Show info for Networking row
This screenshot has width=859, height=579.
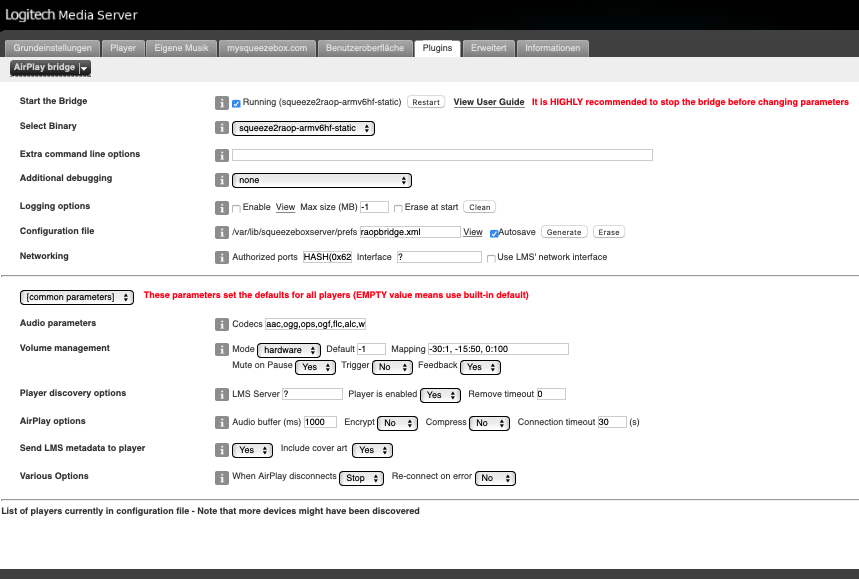tap(221, 257)
